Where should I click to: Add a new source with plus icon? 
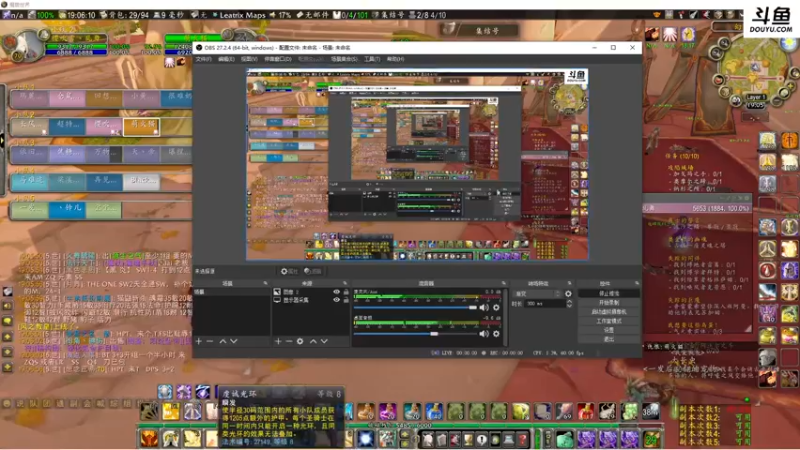click(278, 341)
